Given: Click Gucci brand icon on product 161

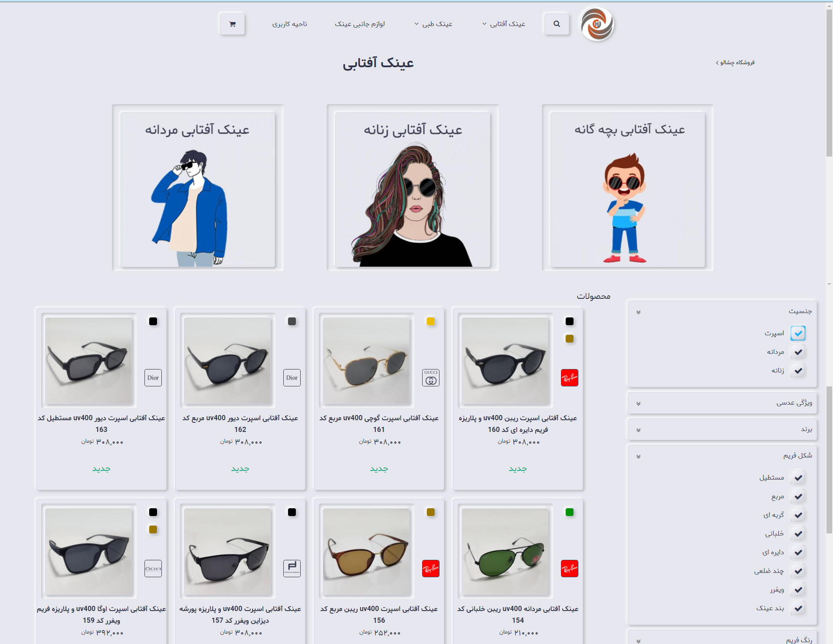Looking at the screenshot, I should coord(430,378).
